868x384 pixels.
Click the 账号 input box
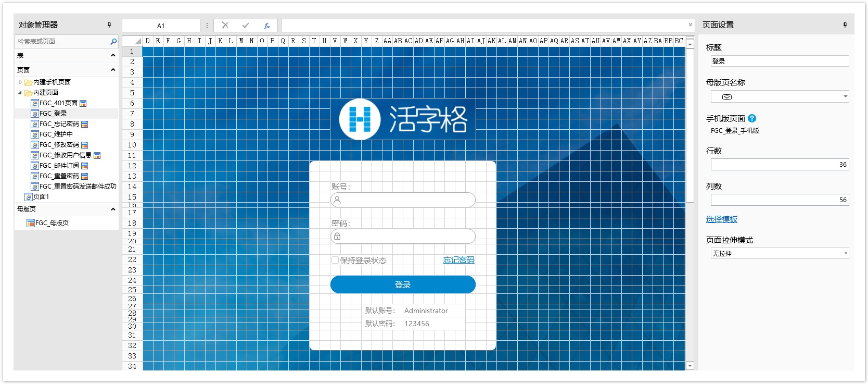(403, 200)
